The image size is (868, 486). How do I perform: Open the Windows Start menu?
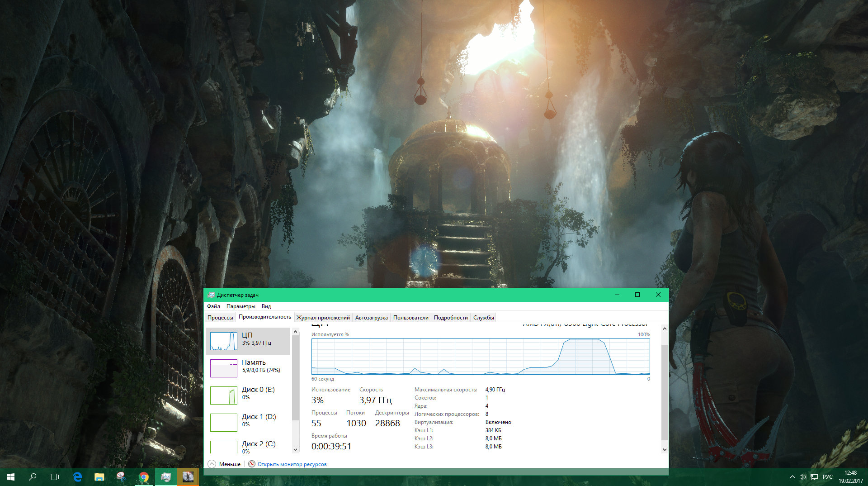point(11,477)
